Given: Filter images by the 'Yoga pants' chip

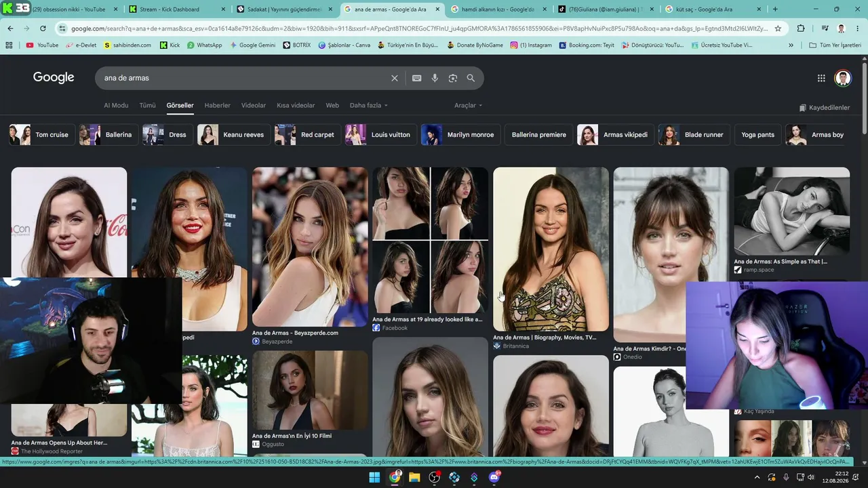Looking at the screenshot, I should pyautogui.click(x=757, y=135).
